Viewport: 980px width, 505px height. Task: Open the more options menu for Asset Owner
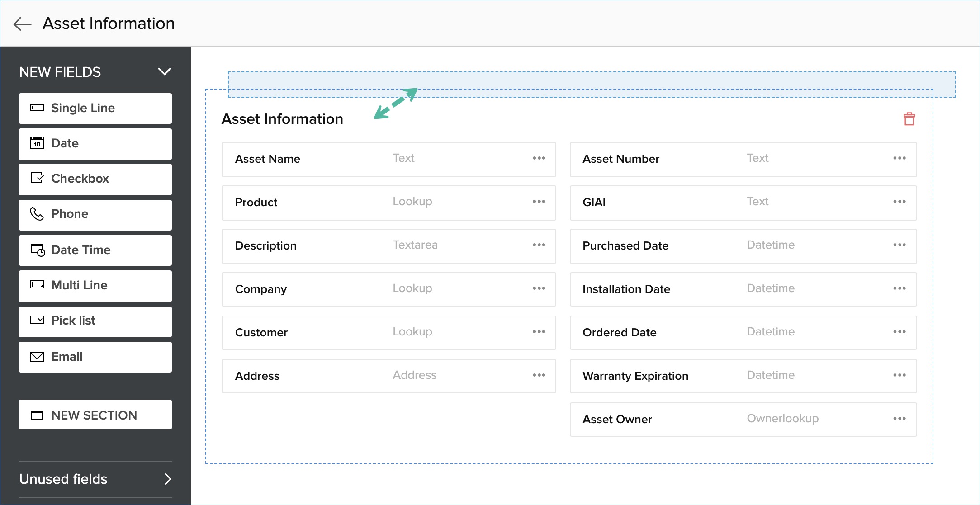(x=899, y=419)
